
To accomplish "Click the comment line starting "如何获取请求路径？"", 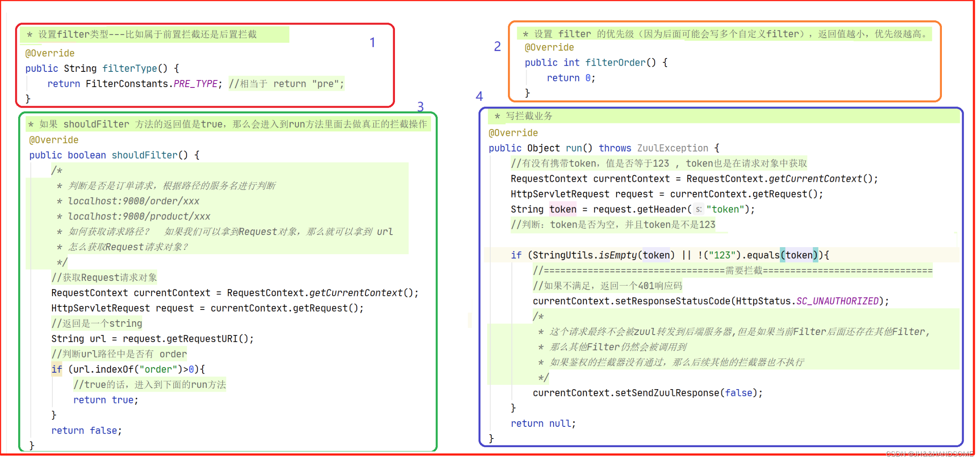I will click(230, 232).
